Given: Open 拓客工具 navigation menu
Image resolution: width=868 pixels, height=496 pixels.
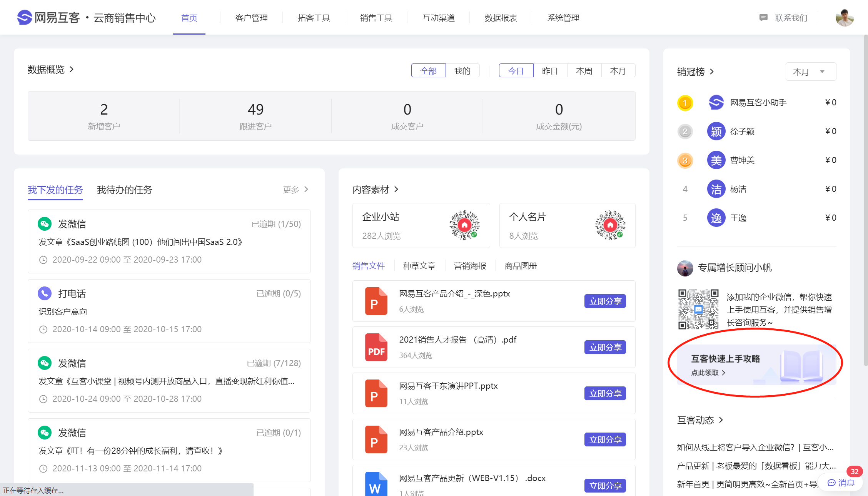Looking at the screenshot, I should [314, 18].
